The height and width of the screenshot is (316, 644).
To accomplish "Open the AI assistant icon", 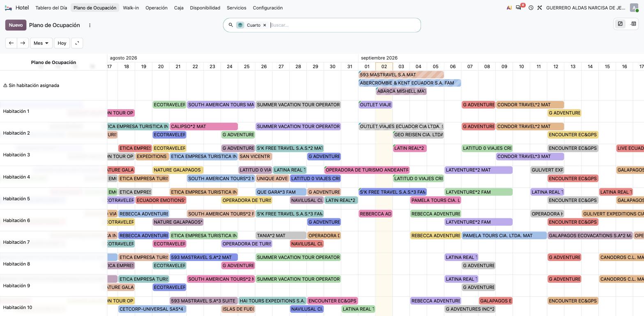I will pos(509,8).
